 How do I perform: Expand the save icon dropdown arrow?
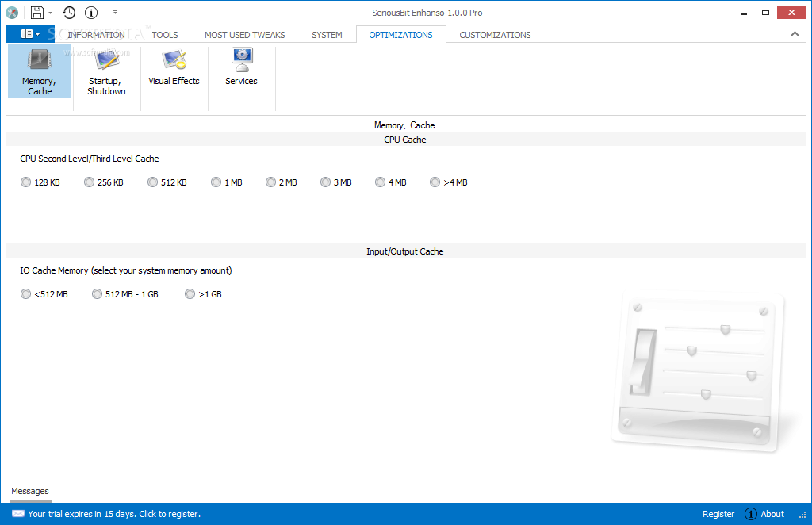tap(50, 13)
